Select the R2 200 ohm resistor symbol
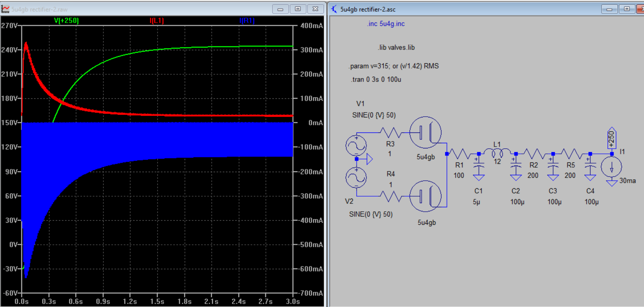 pos(534,154)
